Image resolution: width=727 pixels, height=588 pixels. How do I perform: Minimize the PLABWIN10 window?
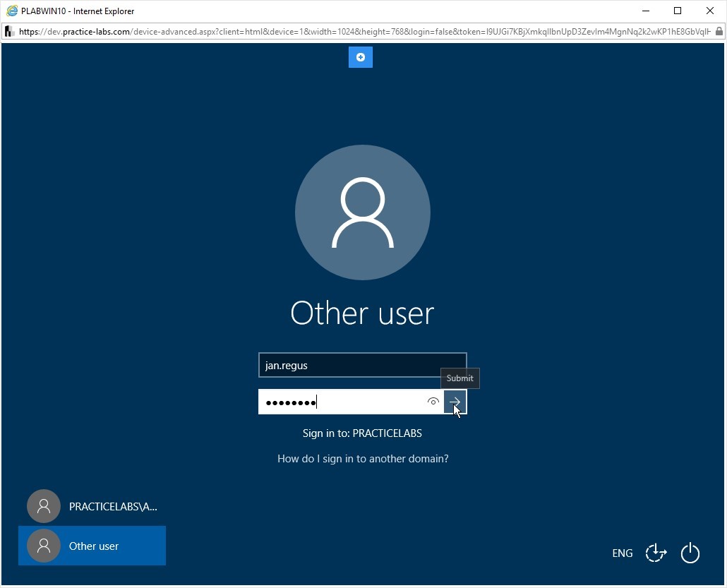(646, 11)
